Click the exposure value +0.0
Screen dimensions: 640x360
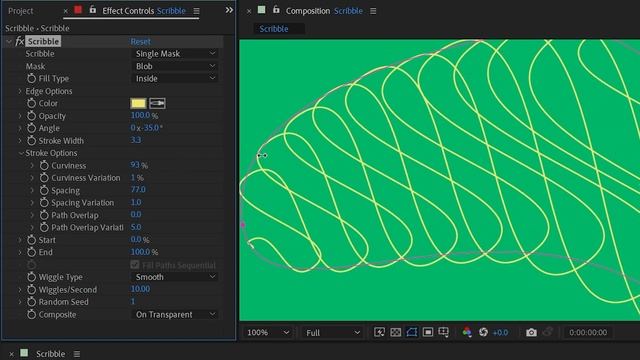pos(500,332)
